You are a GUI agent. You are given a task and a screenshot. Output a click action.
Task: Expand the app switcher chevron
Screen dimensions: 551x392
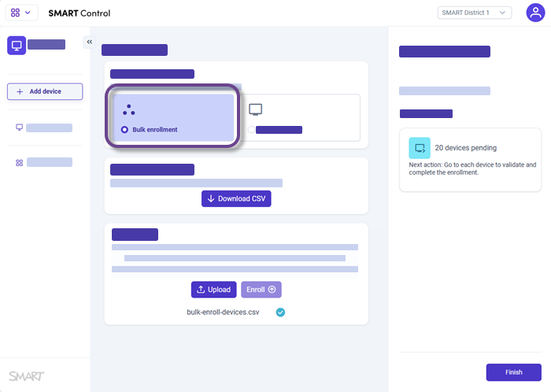click(28, 13)
